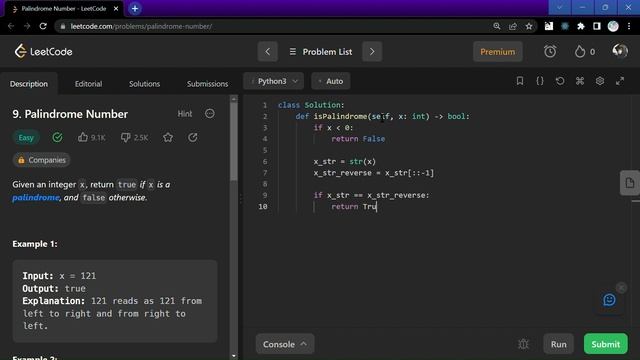
Task: Open the more options circle icon beside Hint
Action: (210, 113)
